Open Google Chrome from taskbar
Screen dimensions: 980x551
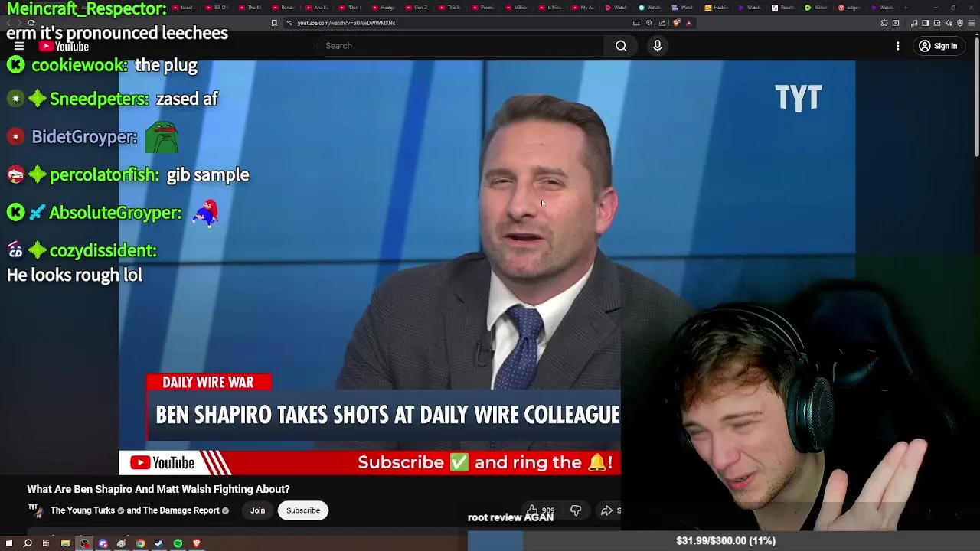(x=140, y=543)
